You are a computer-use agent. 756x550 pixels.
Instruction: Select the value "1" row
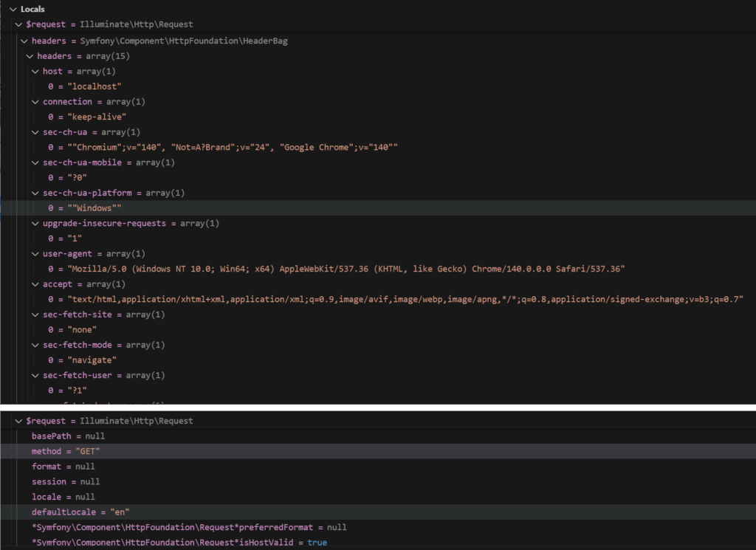coord(378,238)
